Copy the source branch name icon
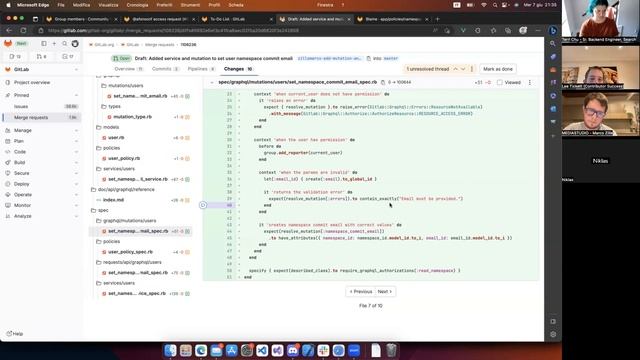The width and height of the screenshot is (640, 360). pos(369,58)
